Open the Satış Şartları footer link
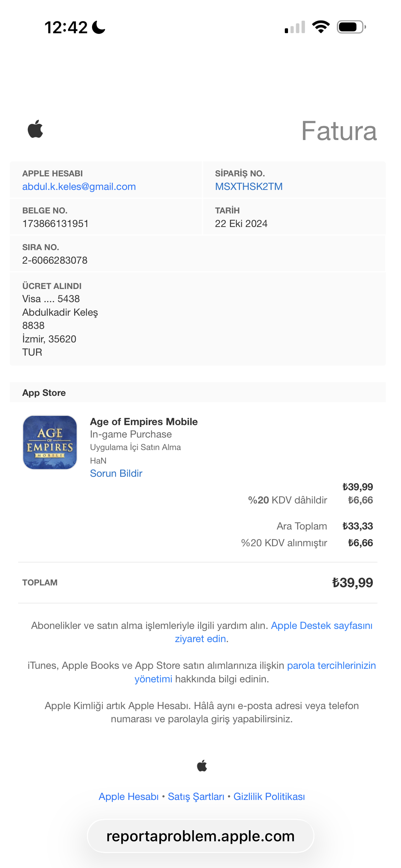The image size is (401, 868). [x=196, y=797]
